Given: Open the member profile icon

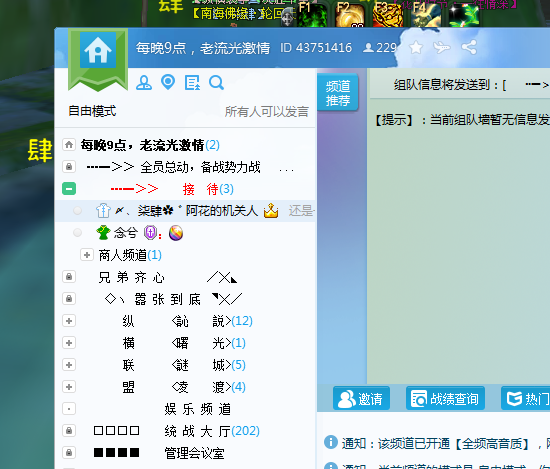Looking at the screenshot, I should pos(144,83).
